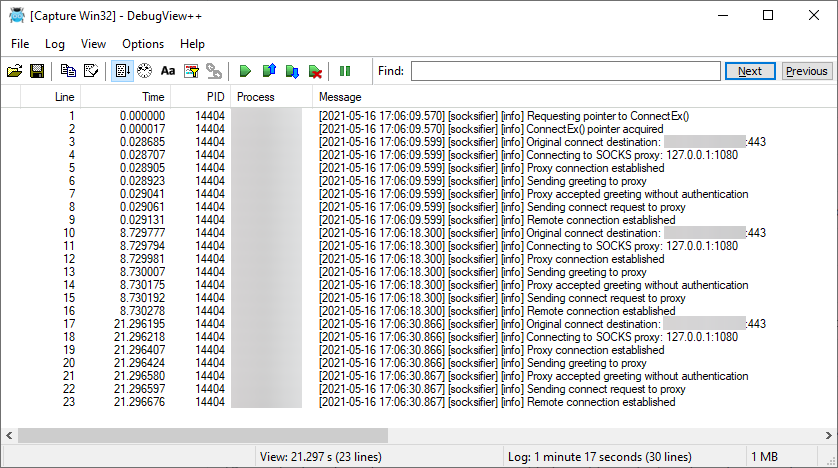
Task: Click time value 0.028905
Action: click(x=142, y=168)
